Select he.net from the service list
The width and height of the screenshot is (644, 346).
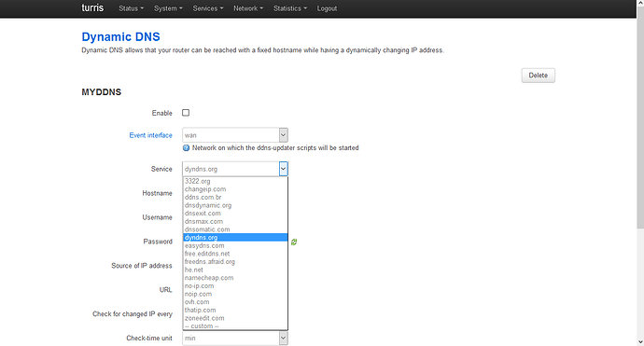point(235,270)
